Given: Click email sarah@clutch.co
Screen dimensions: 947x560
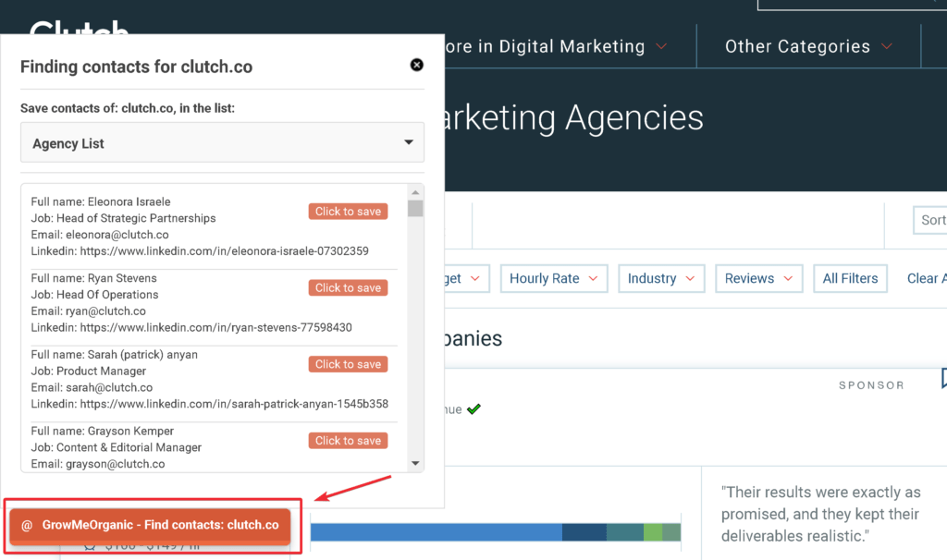Looking at the screenshot, I should point(109,387).
